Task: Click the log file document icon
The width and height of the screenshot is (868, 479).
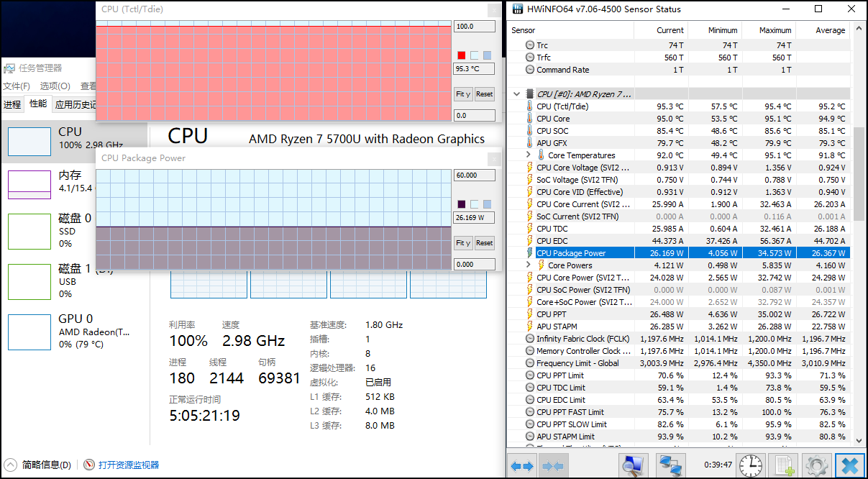Action: coord(784,465)
